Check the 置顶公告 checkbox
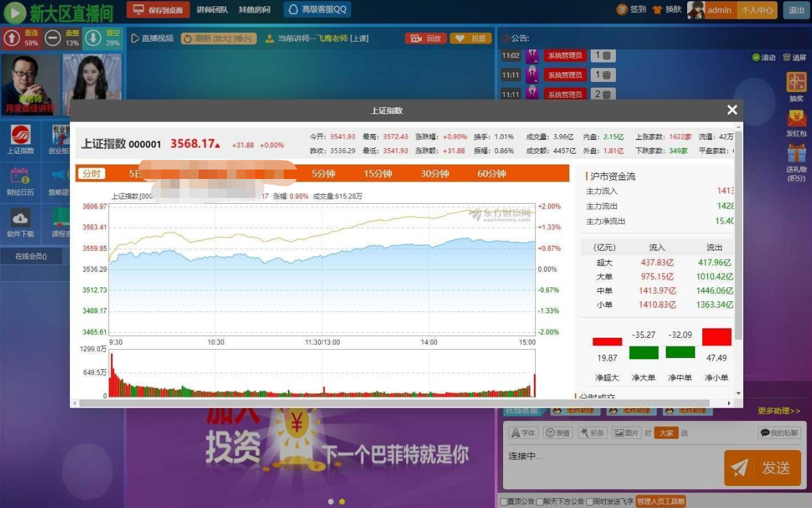The width and height of the screenshot is (812, 508). point(503,502)
